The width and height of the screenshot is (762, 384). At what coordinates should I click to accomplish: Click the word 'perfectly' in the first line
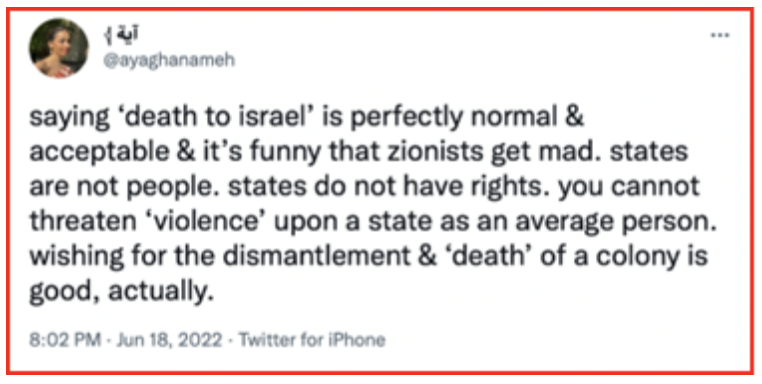coord(406,119)
